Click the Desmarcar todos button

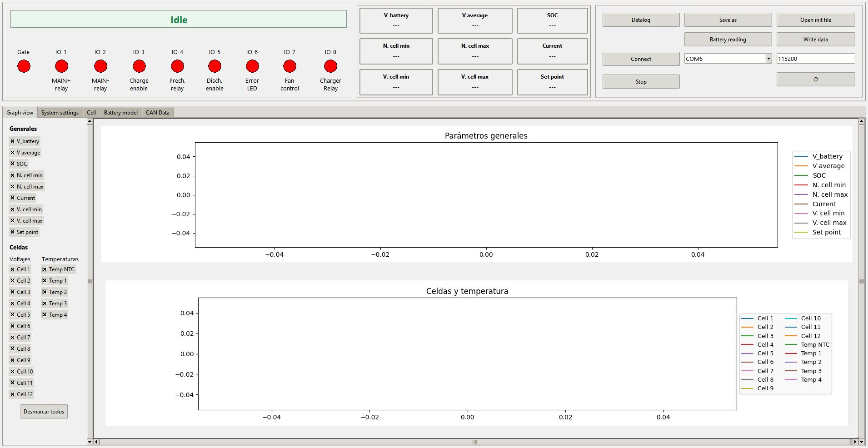pos(43,411)
